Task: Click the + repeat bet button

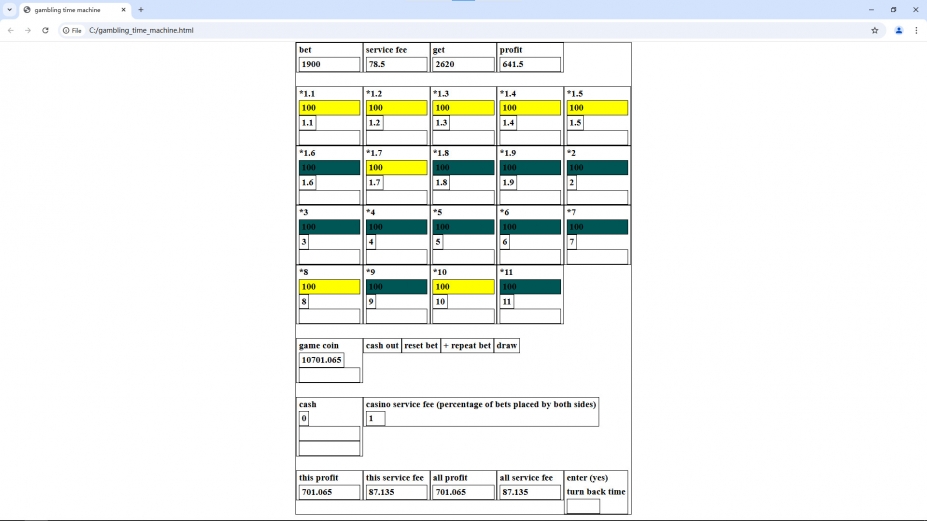Action: pos(467,346)
